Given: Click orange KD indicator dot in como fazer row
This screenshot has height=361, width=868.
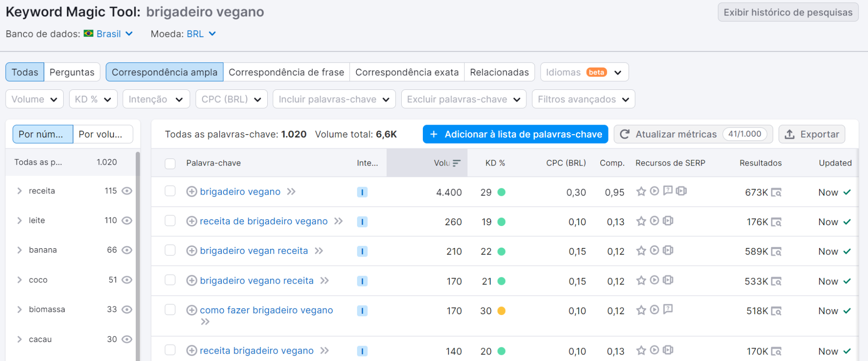Looking at the screenshot, I should coord(501,311).
